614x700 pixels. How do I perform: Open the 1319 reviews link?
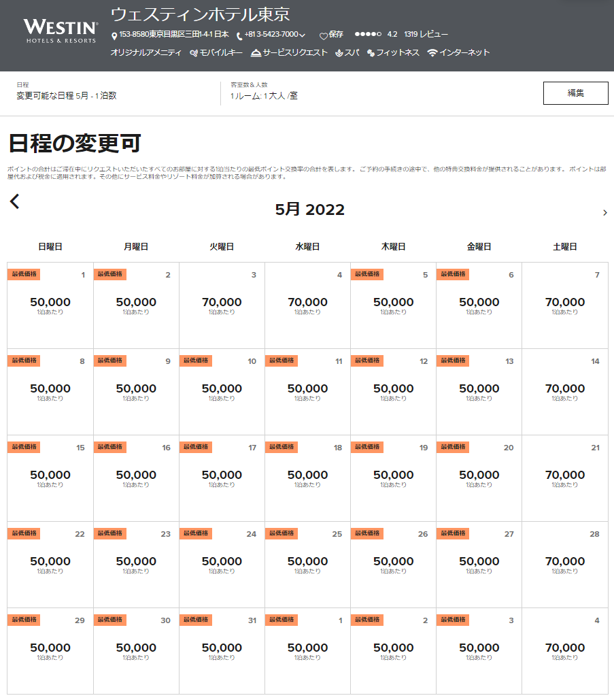click(x=426, y=35)
